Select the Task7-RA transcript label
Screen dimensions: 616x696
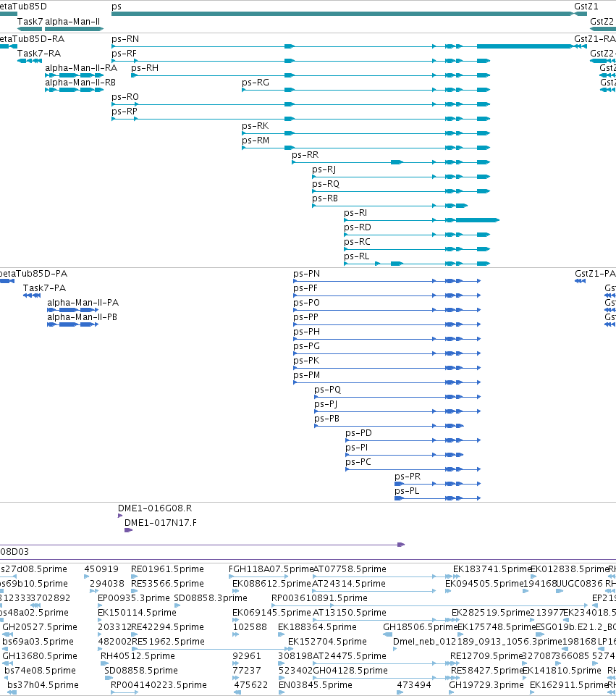tap(39, 54)
